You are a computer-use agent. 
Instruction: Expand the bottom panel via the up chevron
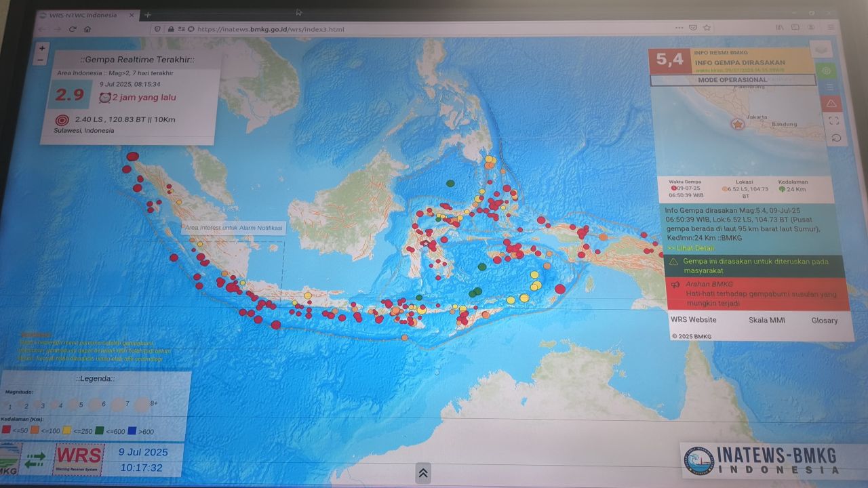[x=422, y=473]
